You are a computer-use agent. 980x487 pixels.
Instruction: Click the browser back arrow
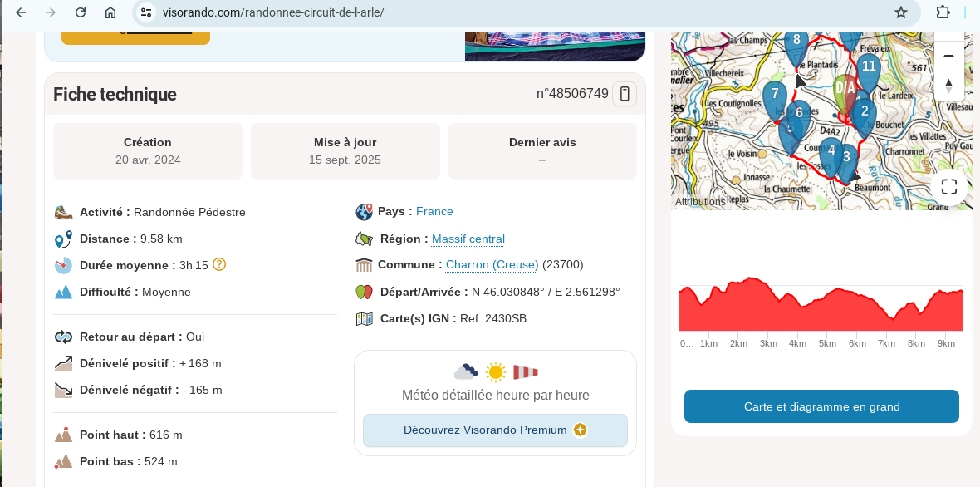(21, 12)
